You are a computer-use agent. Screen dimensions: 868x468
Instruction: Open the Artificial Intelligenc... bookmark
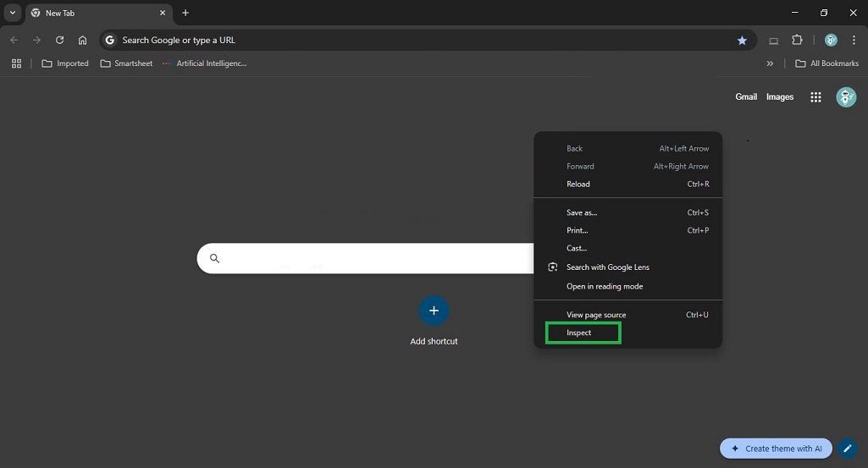(x=204, y=63)
